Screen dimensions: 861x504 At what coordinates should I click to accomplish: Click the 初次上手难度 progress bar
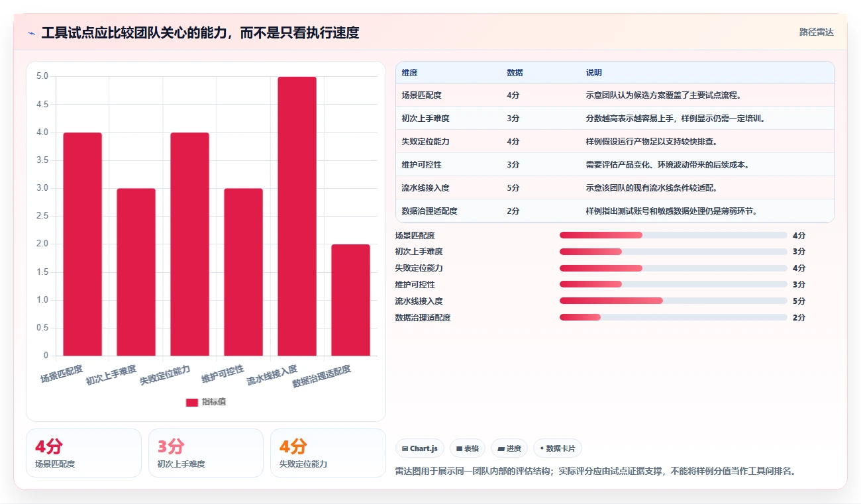tap(674, 252)
